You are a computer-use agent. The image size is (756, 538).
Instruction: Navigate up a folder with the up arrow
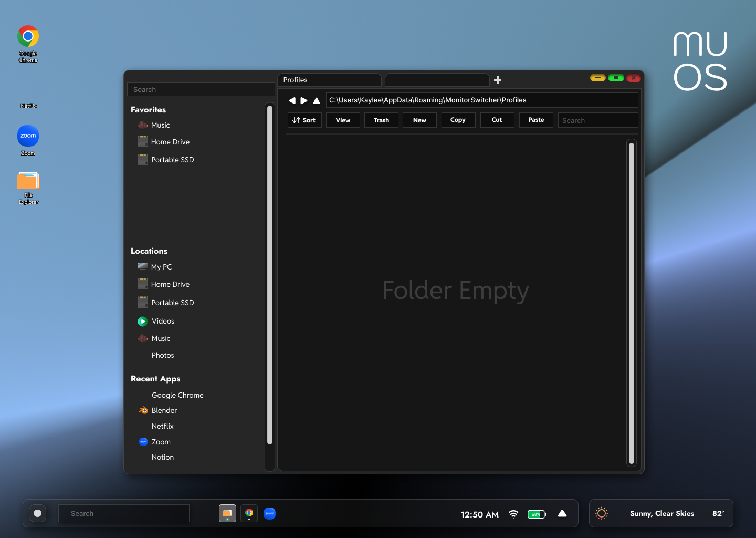317,100
